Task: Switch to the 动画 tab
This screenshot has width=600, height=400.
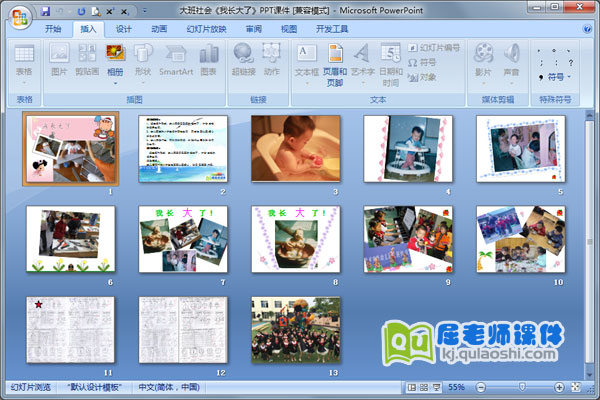Action: [159, 29]
